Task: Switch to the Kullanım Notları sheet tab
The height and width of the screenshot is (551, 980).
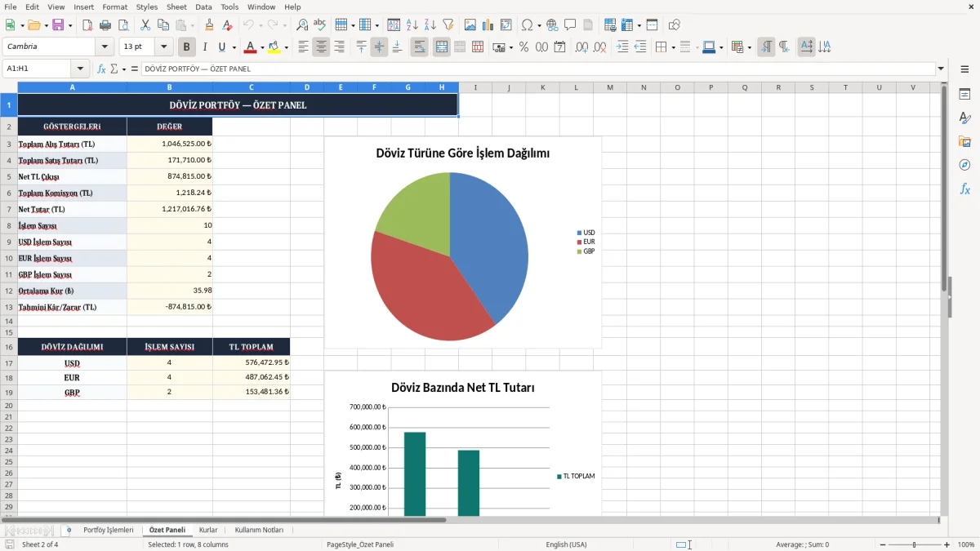Action: click(259, 530)
